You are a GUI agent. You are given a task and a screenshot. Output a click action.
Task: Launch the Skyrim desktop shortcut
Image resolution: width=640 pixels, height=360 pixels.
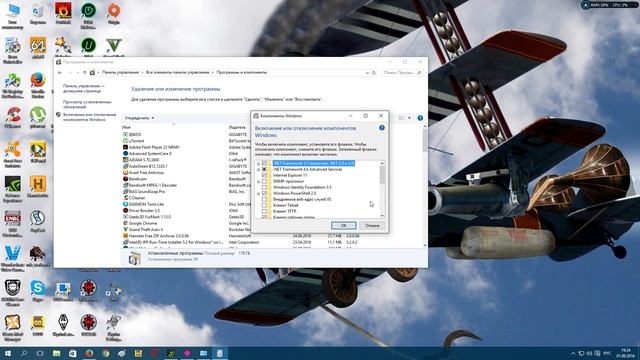[63, 324]
